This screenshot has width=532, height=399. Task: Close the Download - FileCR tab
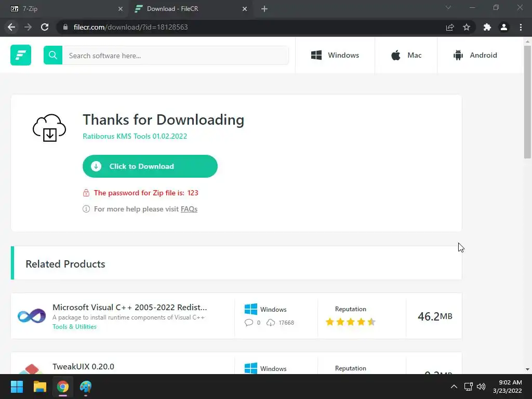click(245, 9)
